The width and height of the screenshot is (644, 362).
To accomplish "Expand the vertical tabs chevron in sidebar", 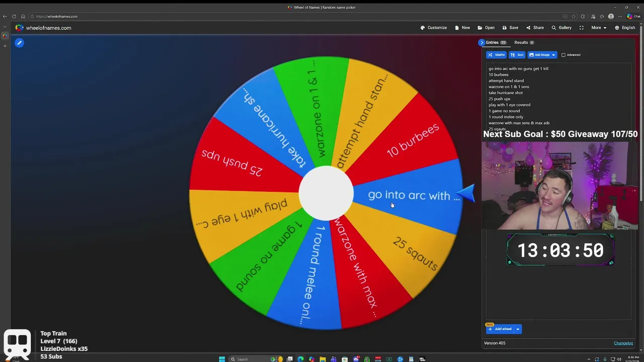I will (x=5, y=26).
